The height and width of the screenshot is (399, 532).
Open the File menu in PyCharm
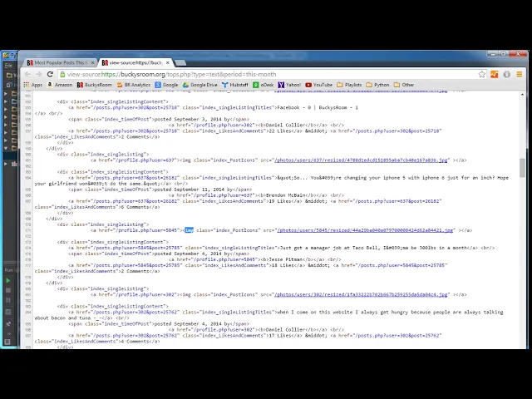[8, 66]
